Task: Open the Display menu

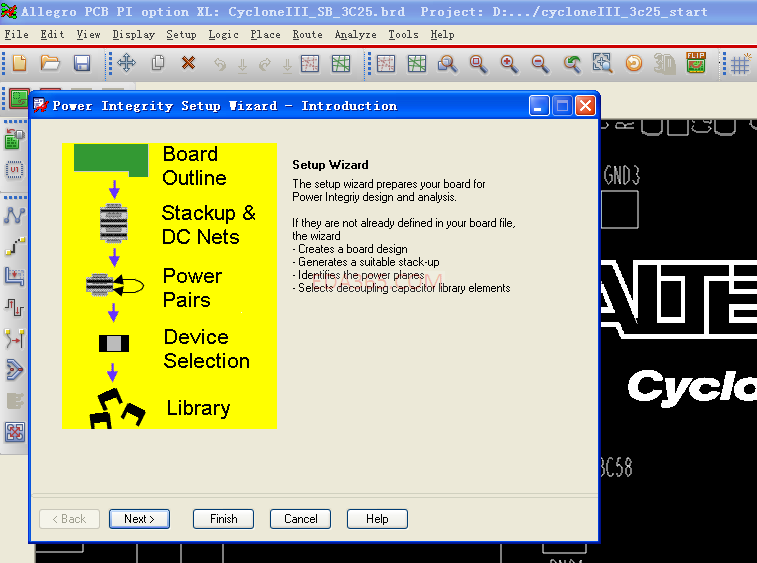Action: click(133, 35)
